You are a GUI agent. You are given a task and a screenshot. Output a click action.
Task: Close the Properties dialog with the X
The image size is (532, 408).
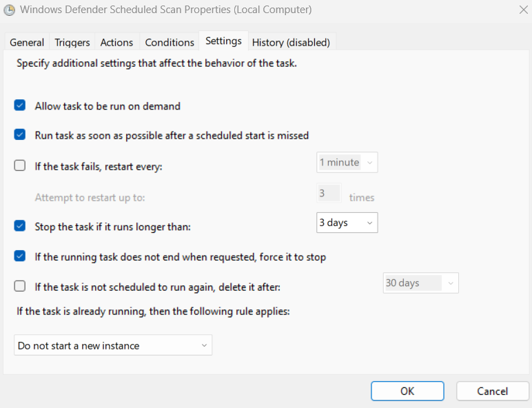tap(524, 10)
